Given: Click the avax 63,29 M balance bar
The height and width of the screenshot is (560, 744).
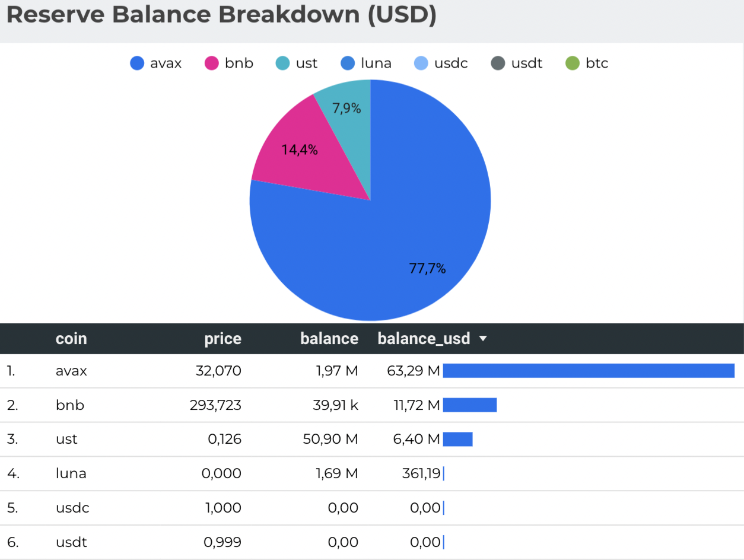Looking at the screenshot, I should click(589, 371).
